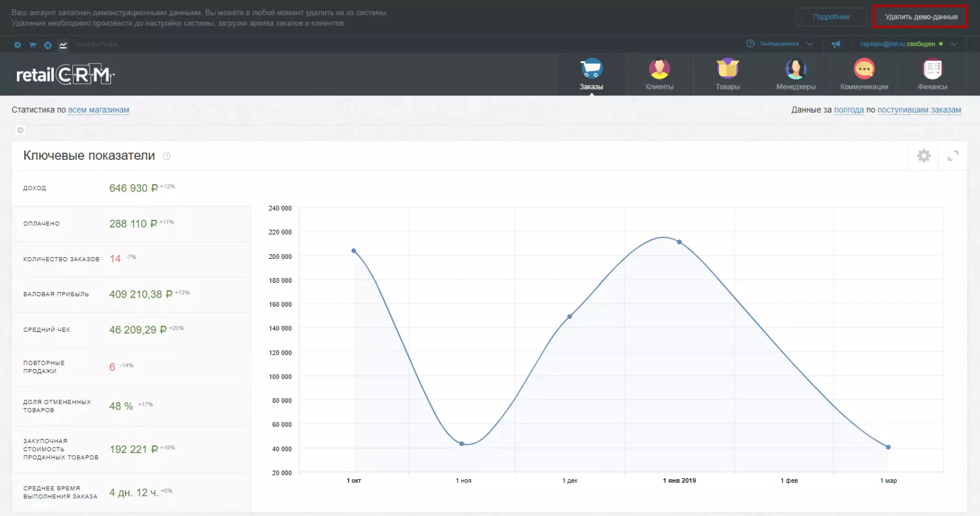Screen dimensions: 980x516
Task: Open widget settings gear for Ключевые показатели
Action: point(924,155)
